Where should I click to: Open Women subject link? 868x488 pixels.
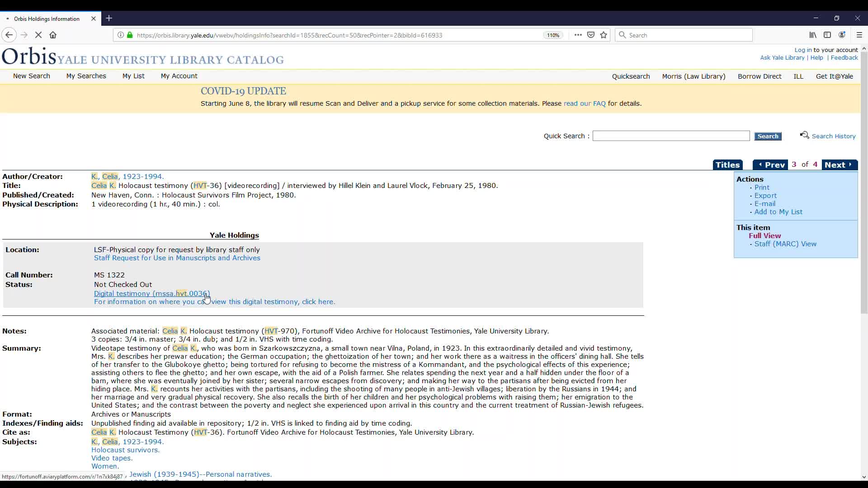point(105,466)
